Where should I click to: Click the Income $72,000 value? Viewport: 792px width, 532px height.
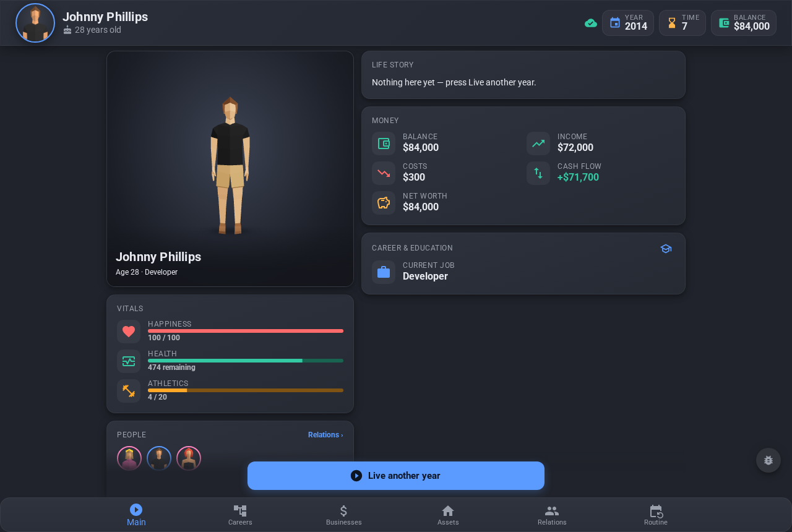[x=575, y=148]
